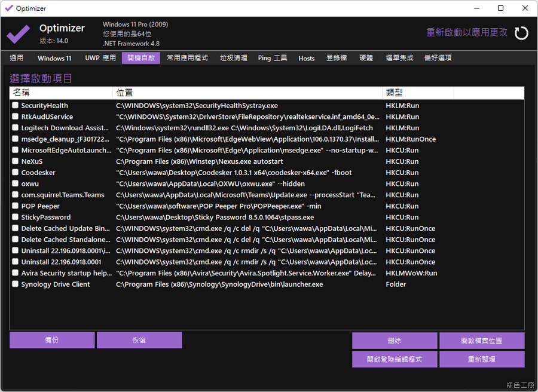Select the Coodesker startup checkbox
Viewport: 538px width, 392px height.
tap(16, 173)
